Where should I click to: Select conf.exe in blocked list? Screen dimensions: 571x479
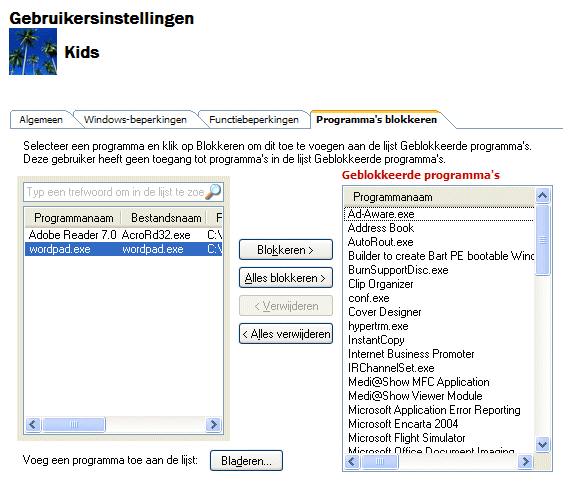[x=439, y=298]
